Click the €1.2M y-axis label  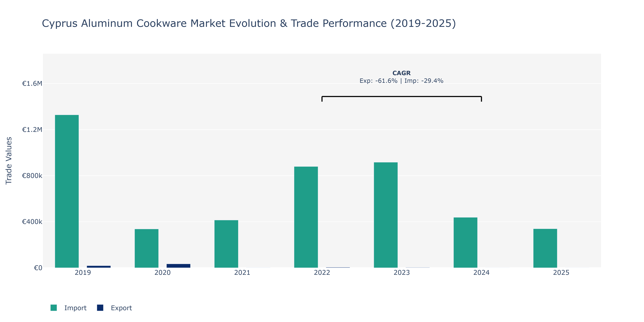tap(32, 129)
